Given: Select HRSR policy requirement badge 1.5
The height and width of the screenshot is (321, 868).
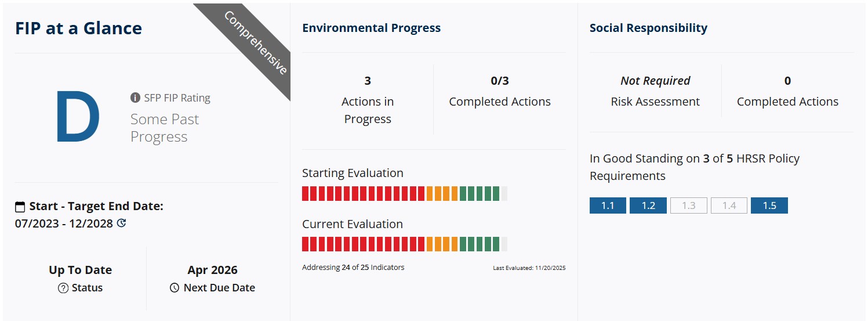Looking at the screenshot, I should click(769, 205).
